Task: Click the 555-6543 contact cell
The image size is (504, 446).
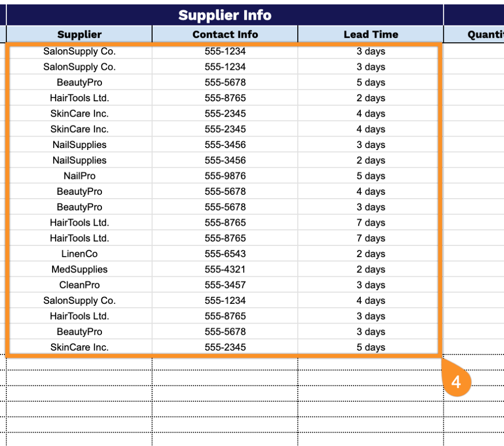Action: point(225,254)
